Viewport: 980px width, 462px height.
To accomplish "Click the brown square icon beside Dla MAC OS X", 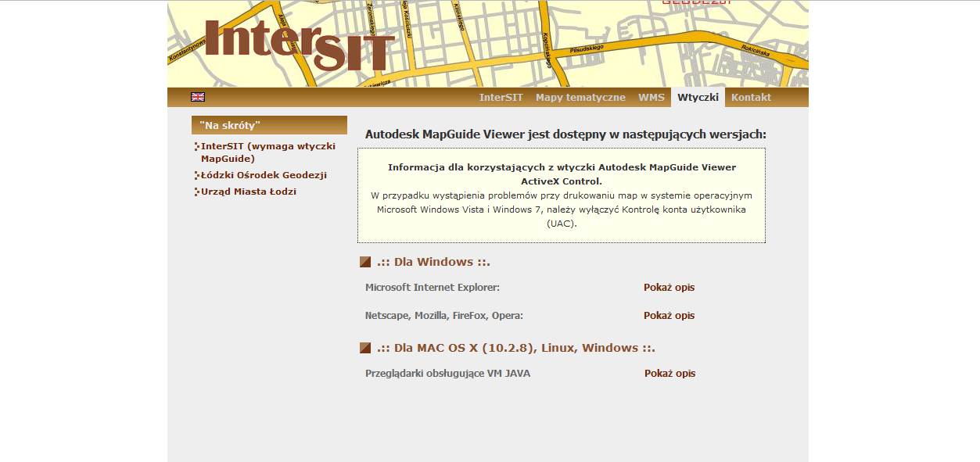I will (365, 348).
